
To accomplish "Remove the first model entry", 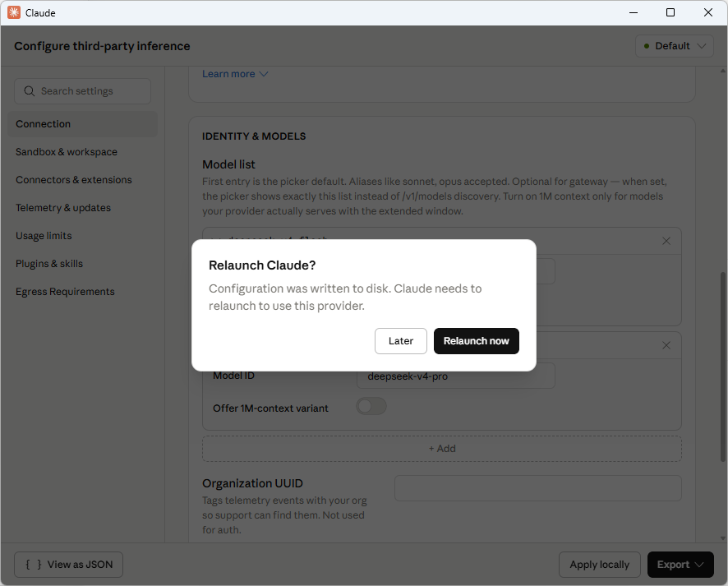I will point(666,241).
